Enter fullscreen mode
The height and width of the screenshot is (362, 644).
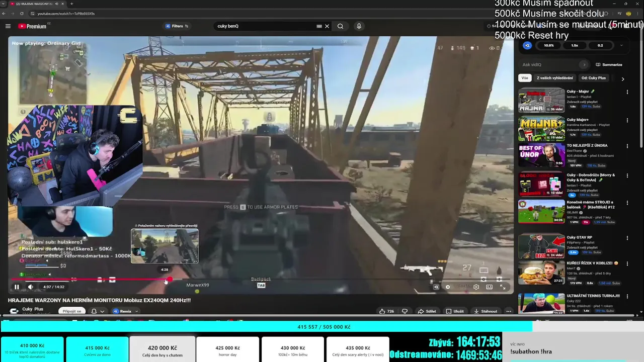503,287
